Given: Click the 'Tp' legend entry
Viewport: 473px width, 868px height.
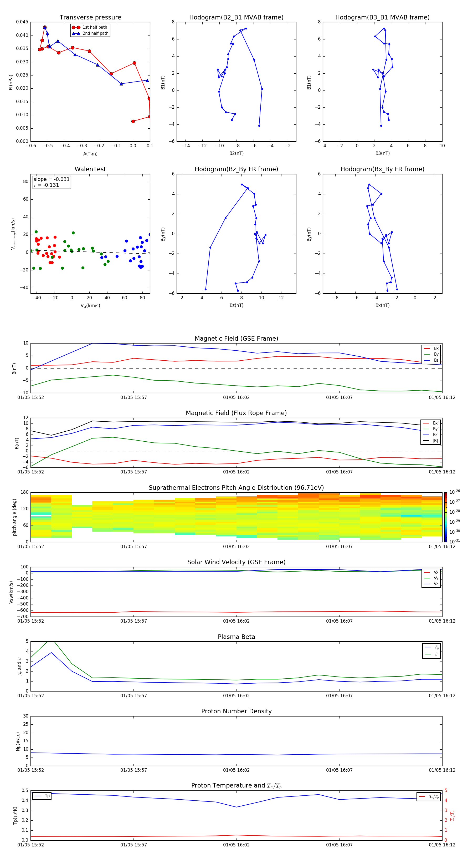Looking at the screenshot, I should (42, 796).
